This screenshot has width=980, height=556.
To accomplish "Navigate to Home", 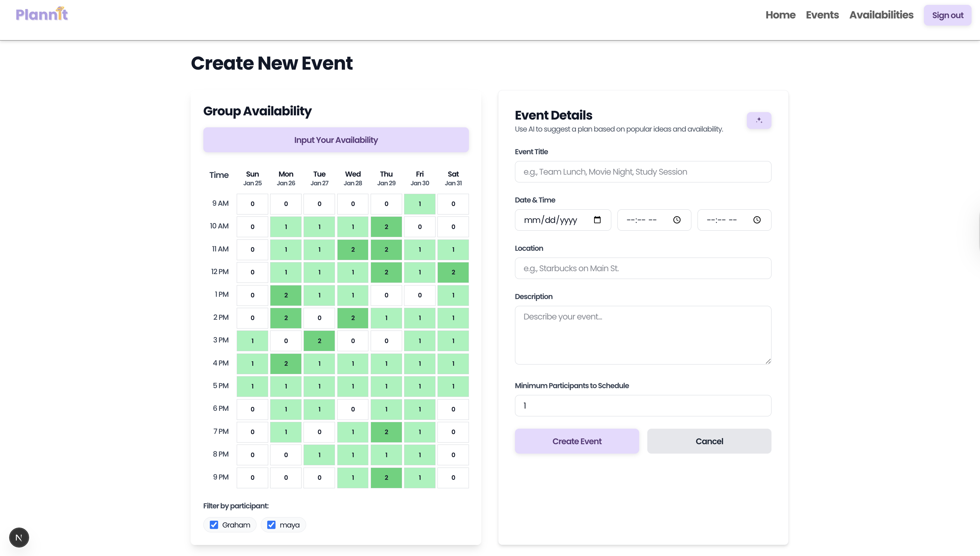I will [780, 15].
